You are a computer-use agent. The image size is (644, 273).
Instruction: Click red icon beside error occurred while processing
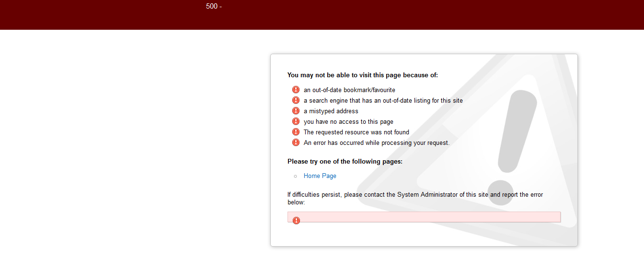296,142
